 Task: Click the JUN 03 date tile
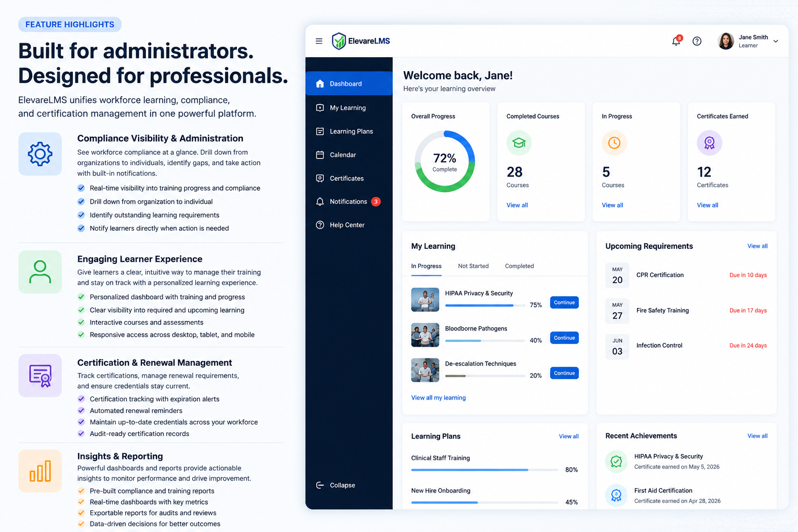click(x=617, y=347)
